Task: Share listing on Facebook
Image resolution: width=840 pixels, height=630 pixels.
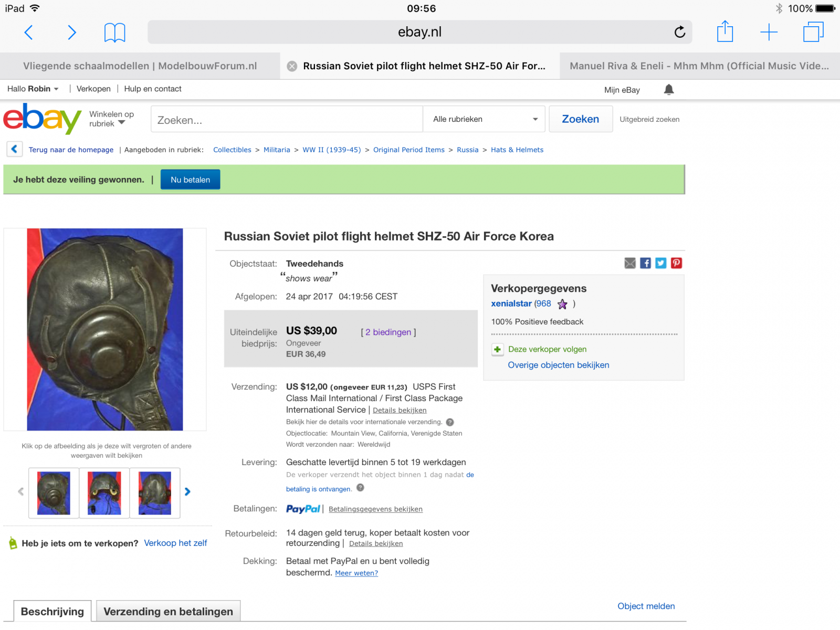Action: [646, 263]
